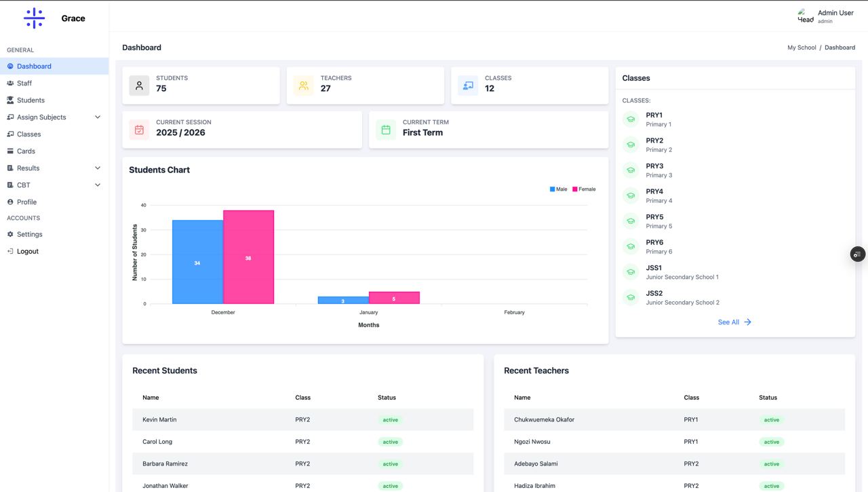Toggle the Female legend swatch in chart
This screenshot has width=868, height=492.
pyautogui.click(x=575, y=189)
